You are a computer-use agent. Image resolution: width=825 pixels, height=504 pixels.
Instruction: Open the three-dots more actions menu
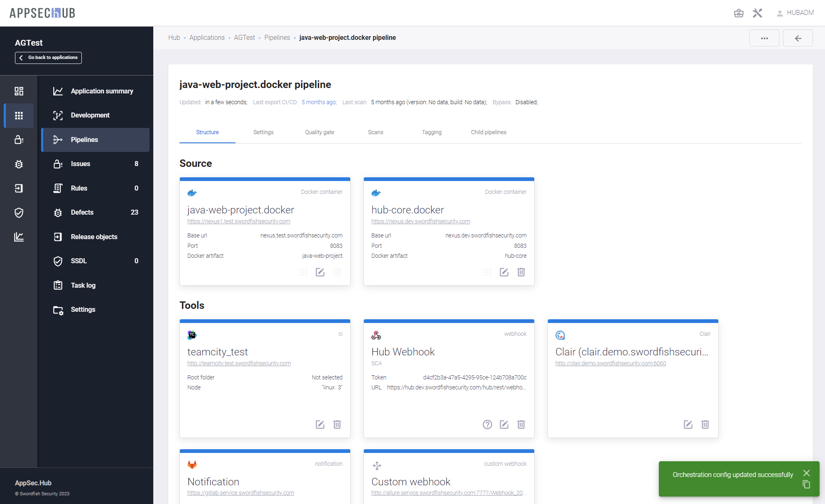[x=764, y=38]
